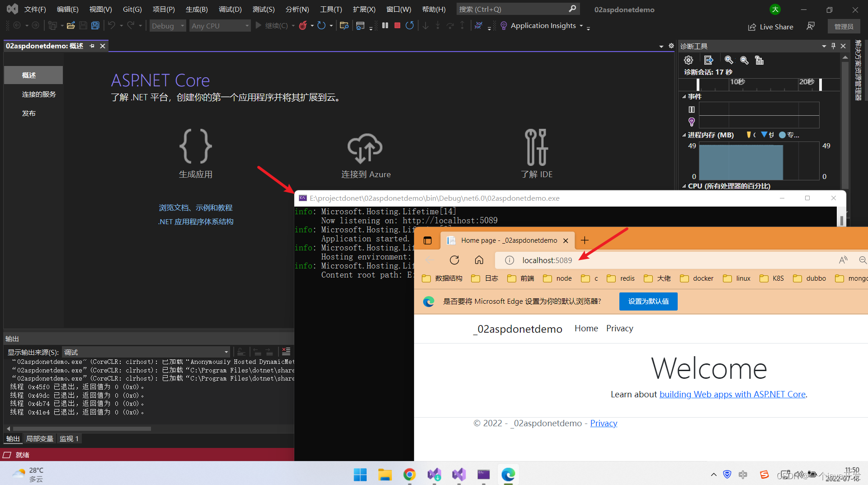The image size is (868, 485).
Task: Clear all output with the toolbar icon
Action: click(x=286, y=352)
